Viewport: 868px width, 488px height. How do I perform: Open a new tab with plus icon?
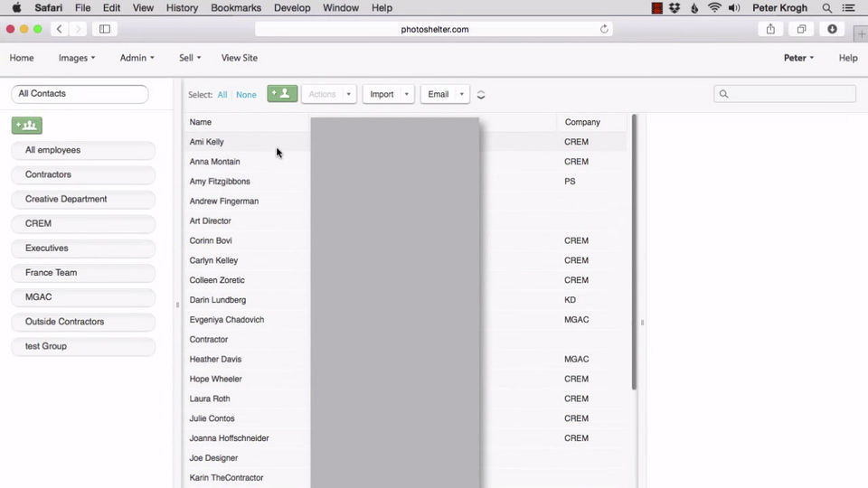coord(861,34)
